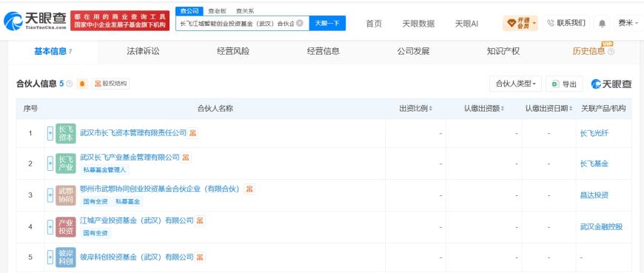Click the equity icon after 武汉市长飞资本管理有限责任公司
The image size is (644, 273).
192,133
